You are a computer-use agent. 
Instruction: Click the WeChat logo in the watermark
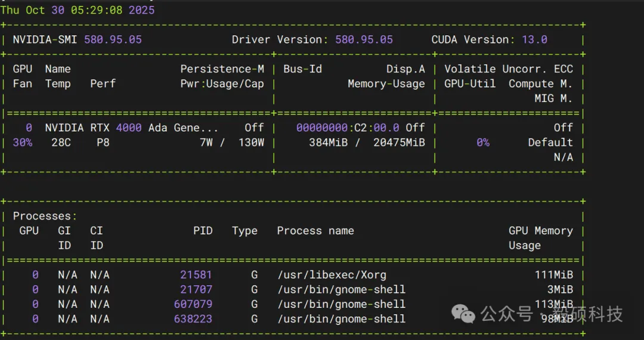tap(463, 313)
